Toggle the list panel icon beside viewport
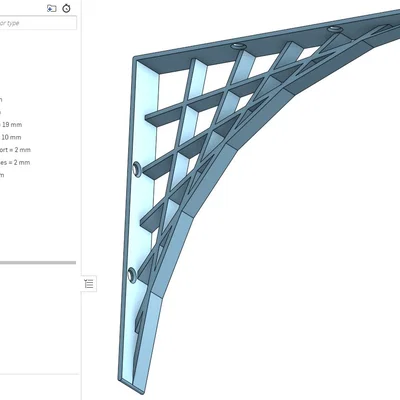The image size is (400, 400). click(89, 284)
